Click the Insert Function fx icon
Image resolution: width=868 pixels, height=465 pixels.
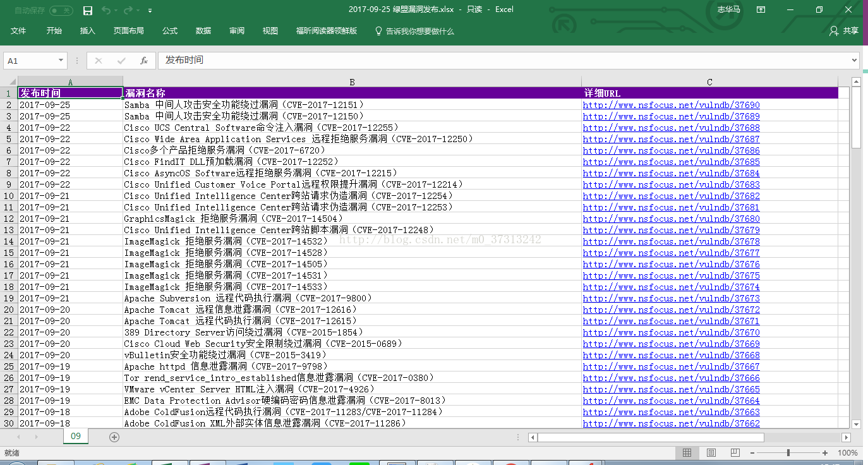pyautogui.click(x=144, y=61)
